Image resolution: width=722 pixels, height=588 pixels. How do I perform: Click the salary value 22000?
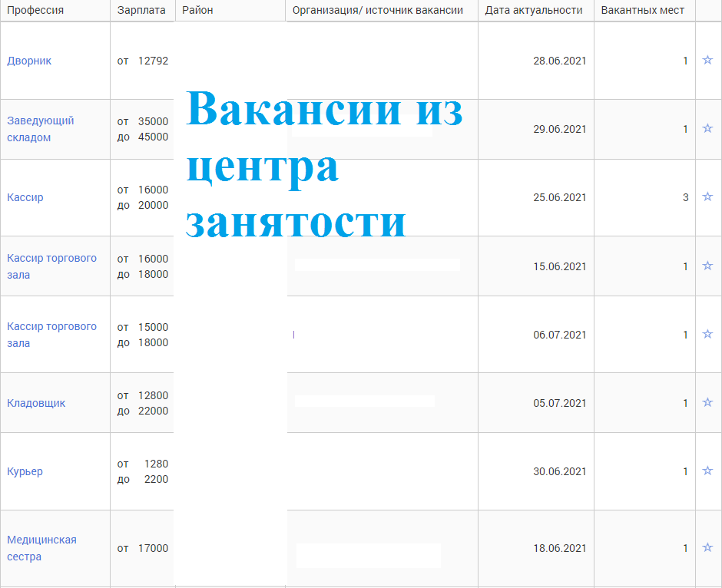pyautogui.click(x=153, y=411)
